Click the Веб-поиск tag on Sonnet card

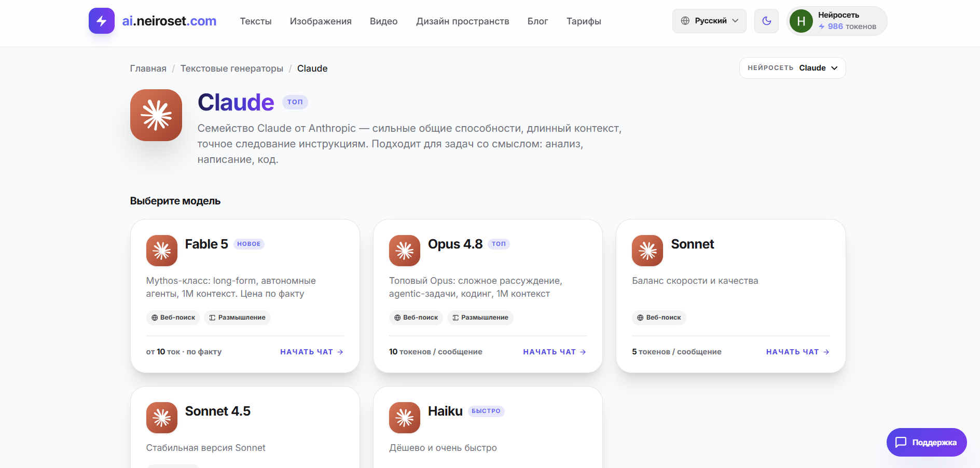tap(659, 318)
